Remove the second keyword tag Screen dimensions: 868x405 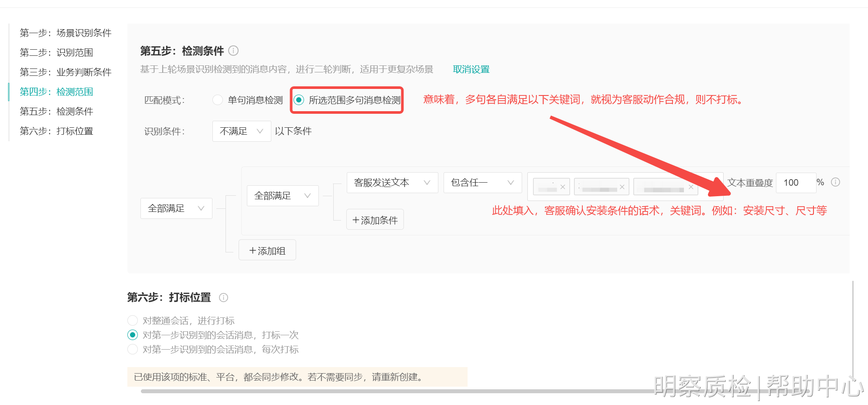pyautogui.click(x=622, y=187)
